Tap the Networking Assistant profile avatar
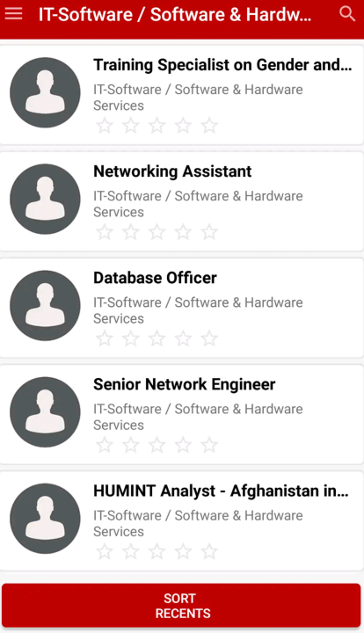 click(x=45, y=199)
